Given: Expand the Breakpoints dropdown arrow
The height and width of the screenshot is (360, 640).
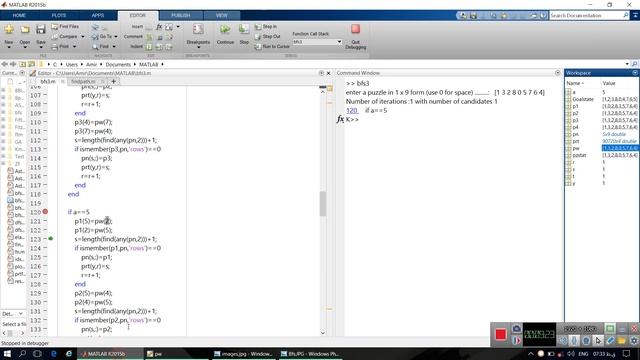Looking at the screenshot, I should pos(198,47).
